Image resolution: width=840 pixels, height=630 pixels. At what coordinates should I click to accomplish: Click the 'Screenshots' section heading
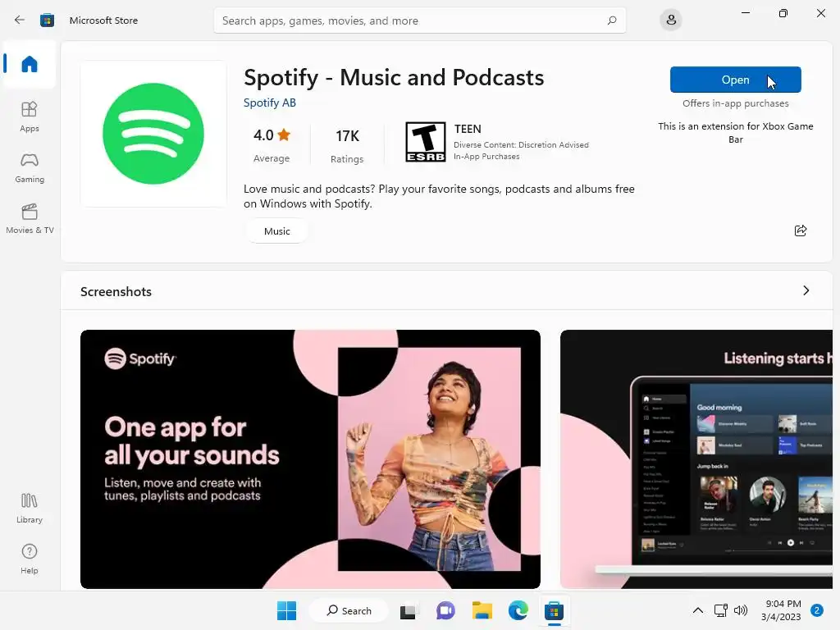click(x=116, y=291)
